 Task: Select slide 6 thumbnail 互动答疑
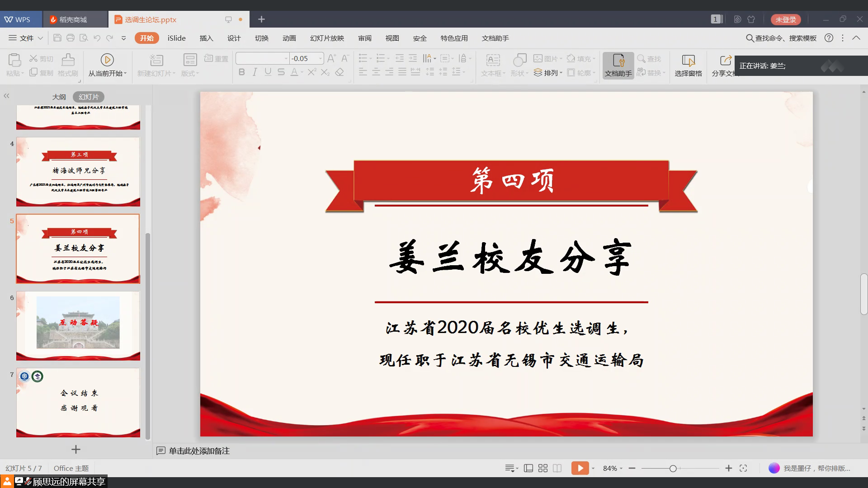[78, 325]
